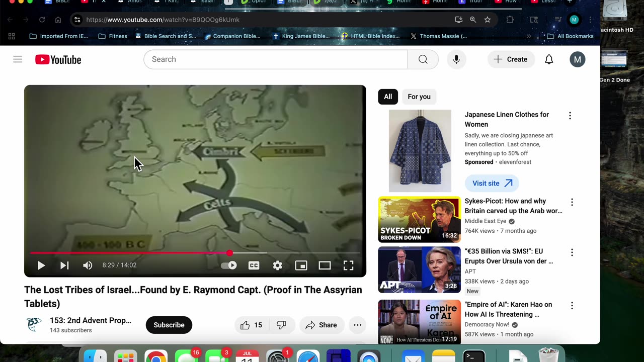Switch to the miniplayer
This screenshot has width=644, height=362.
tap(301, 265)
